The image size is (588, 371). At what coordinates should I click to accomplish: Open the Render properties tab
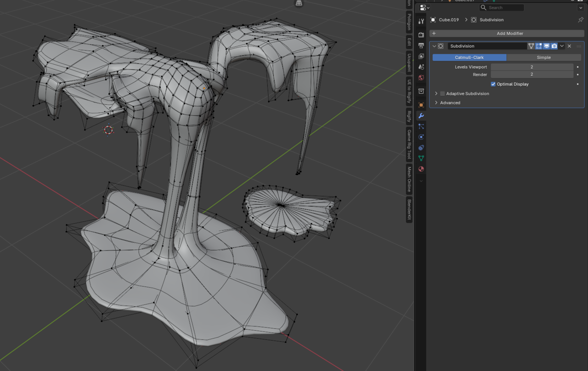coord(421,35)
